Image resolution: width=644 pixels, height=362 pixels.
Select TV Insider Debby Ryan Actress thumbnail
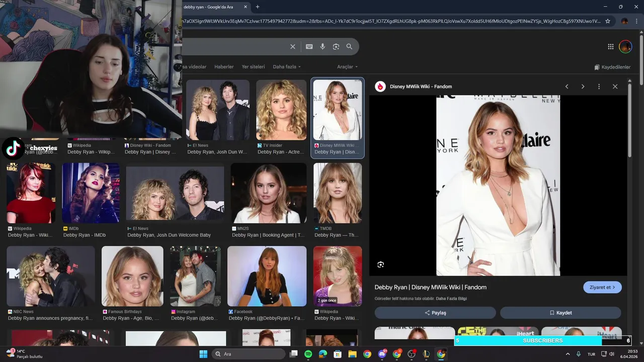pos(281,110)
